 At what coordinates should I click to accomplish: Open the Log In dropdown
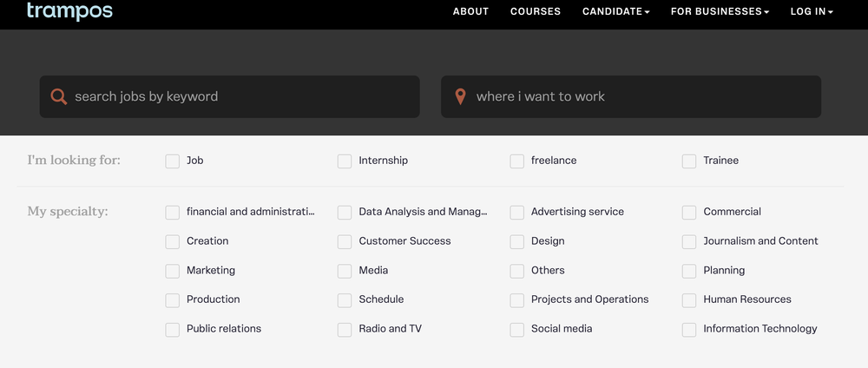click(x=812, y=11)
